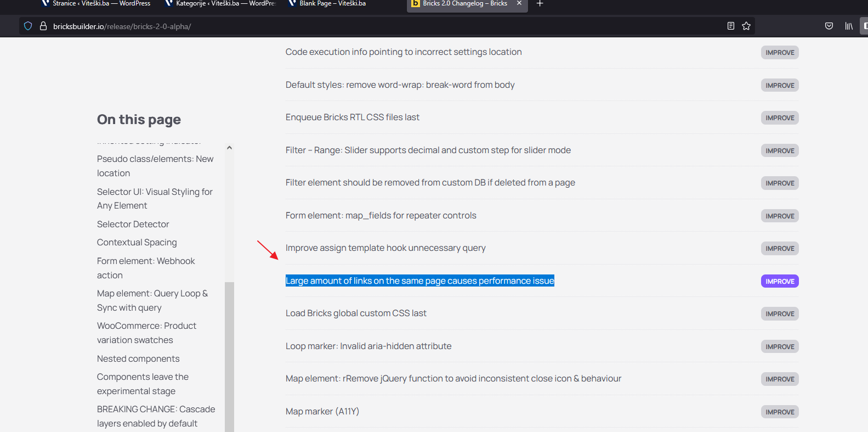The image size is (868, 432).
Task: Click 'Enqueue Bricks RTL CSS files last' text
Action: click(x=353, y=117)
